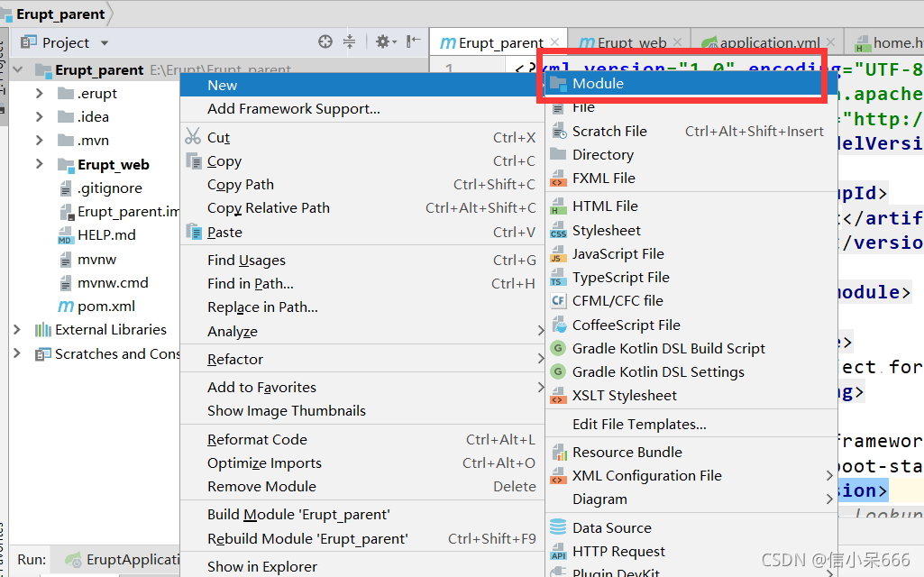Viewport: 924px width, 577px height.
Task: Choose Add Framework Support...
Action: click(362, 108)
